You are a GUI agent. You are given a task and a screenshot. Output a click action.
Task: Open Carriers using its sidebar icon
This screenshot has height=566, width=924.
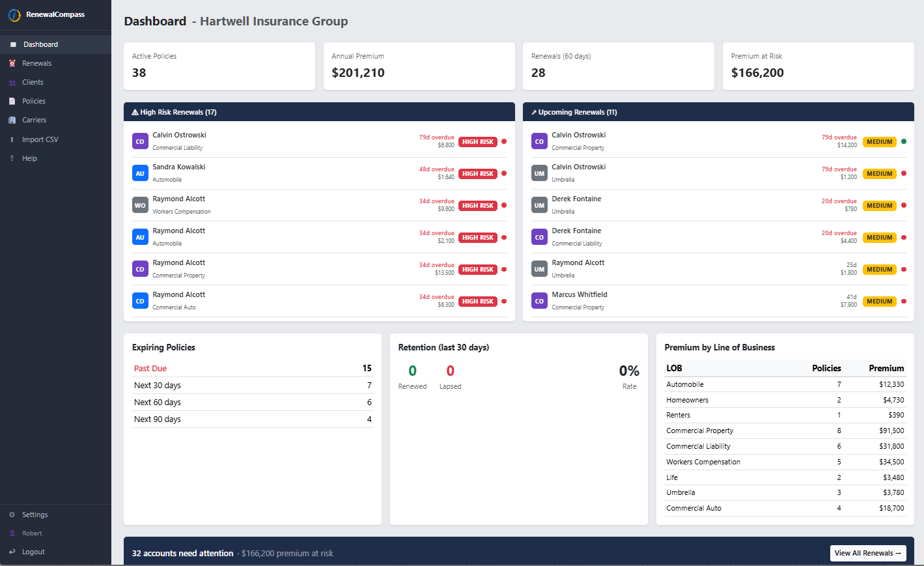pos(12,120)
